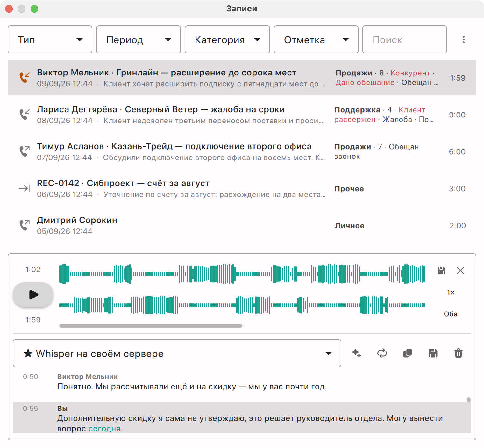Delete transcript using the trash icon
The image size is (484, 448).
[459, 353]
